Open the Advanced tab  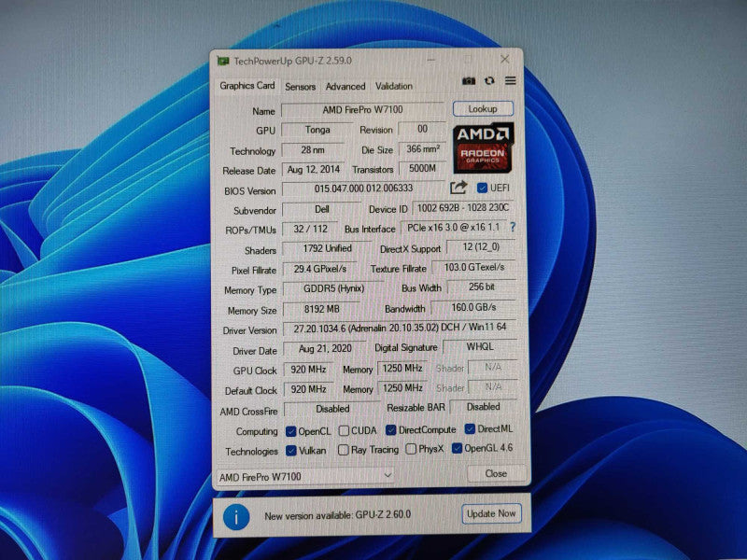click(x=345, y=87)
